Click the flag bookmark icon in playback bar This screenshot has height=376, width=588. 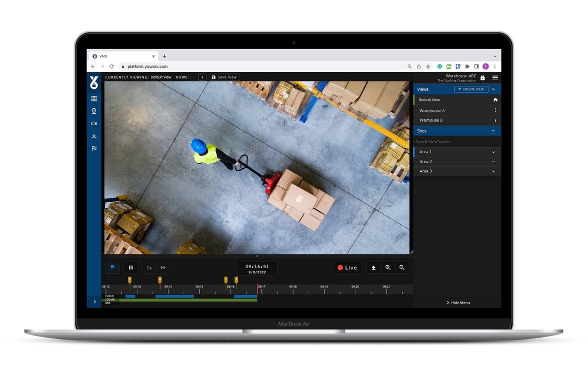click(112, 268)
